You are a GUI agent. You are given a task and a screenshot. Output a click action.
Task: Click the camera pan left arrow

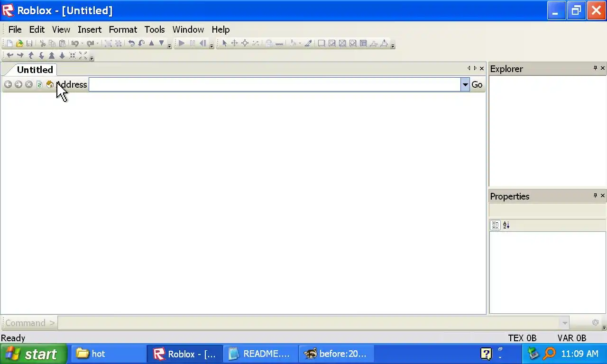(9, 55)
